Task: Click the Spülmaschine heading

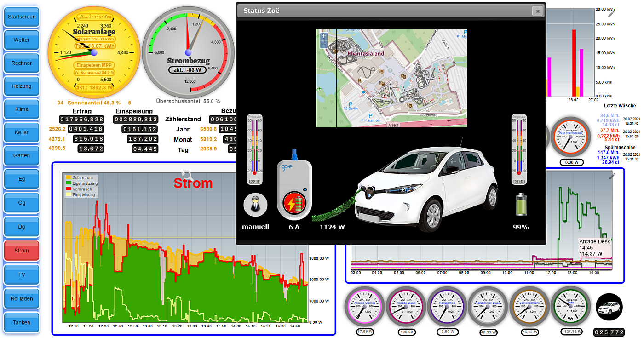Action: tap(620, 148)
